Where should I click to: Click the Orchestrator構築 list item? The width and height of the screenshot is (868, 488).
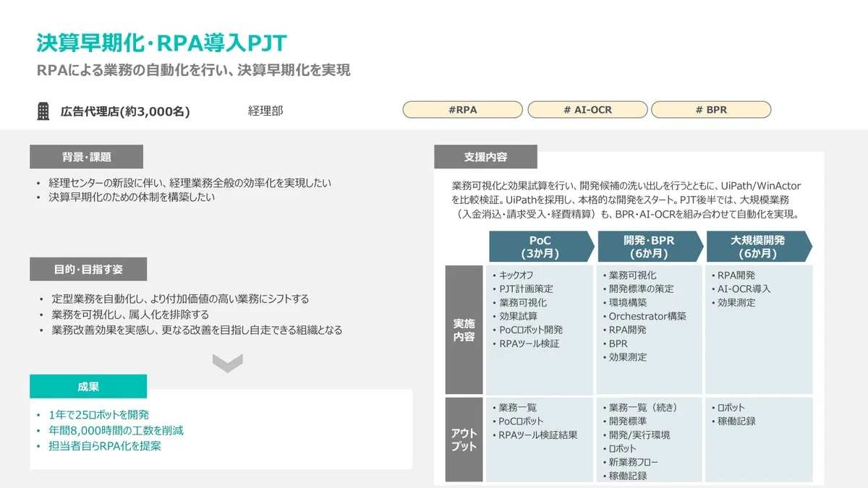(x=647, y=316)
